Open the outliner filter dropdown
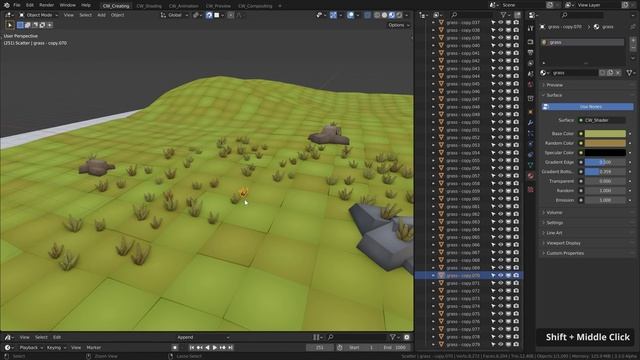Image resolution: width=640 pixels, height=360 pixels. click(x=505, y=15)
